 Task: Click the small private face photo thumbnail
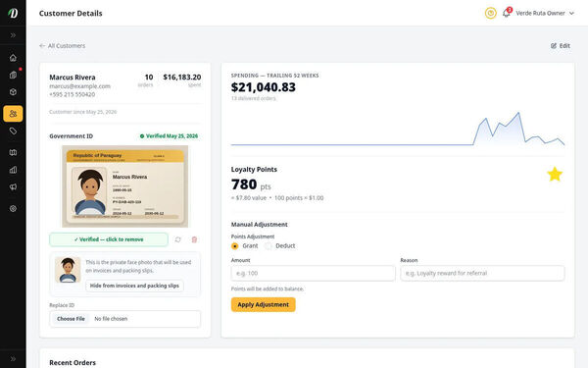[x=68, y=270]
